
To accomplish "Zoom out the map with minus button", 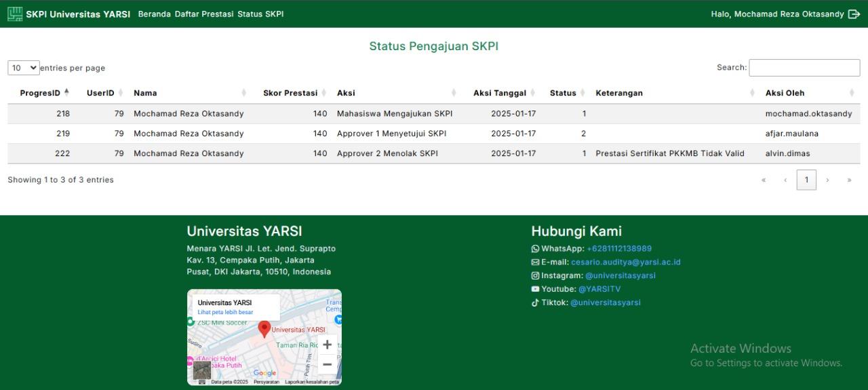I will coord(327,365).
